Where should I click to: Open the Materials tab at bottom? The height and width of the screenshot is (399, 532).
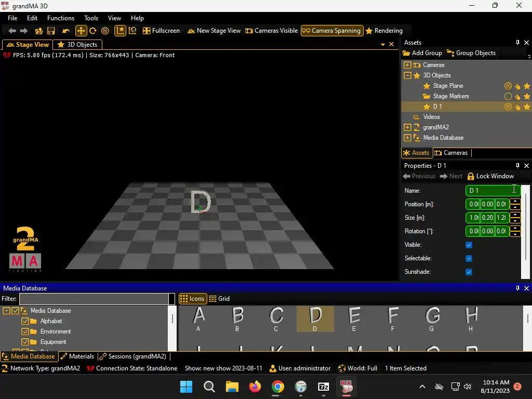pos(78,356)
